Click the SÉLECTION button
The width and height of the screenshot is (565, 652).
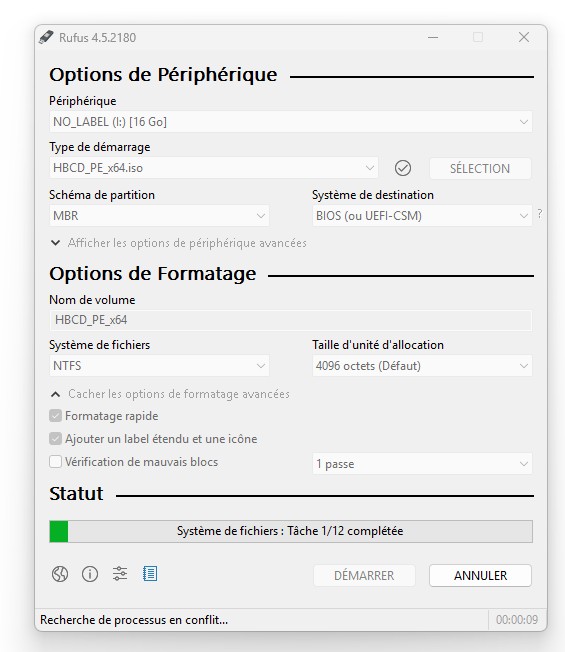tap(480, 168)
